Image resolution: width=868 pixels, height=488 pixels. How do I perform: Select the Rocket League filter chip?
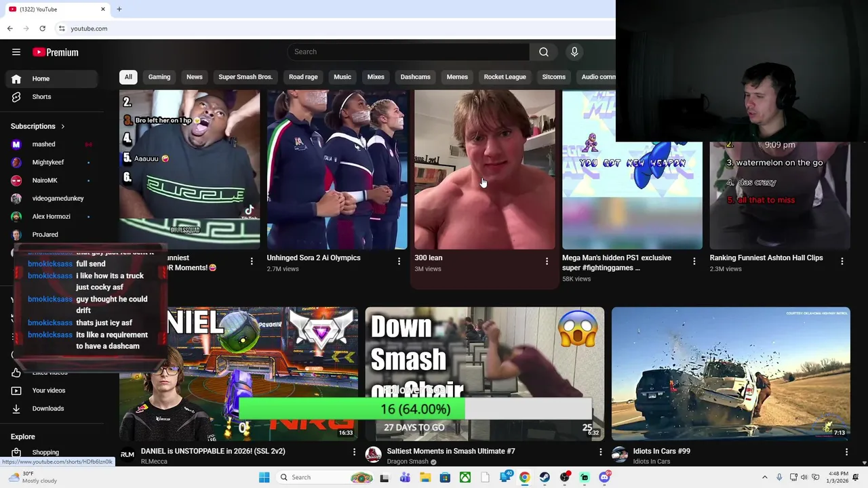coord(505,77)
